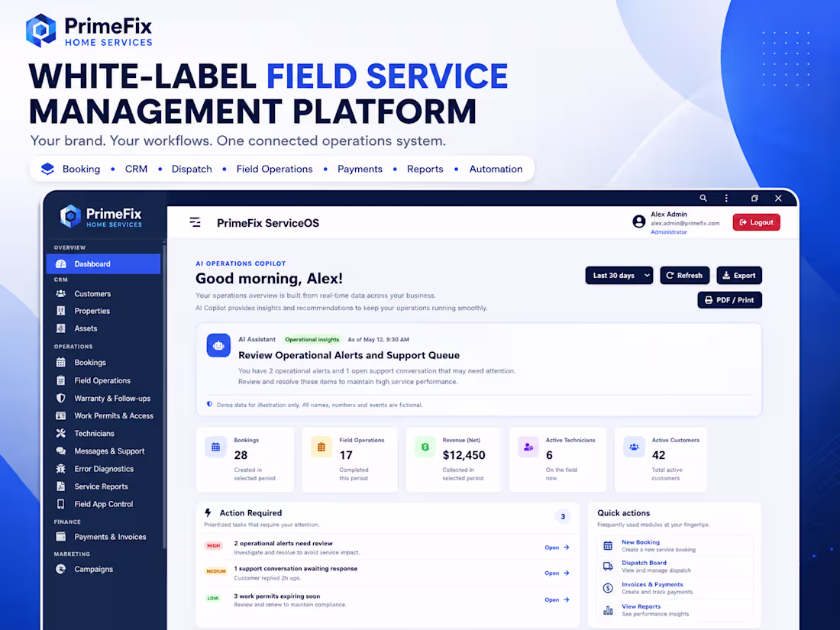Go to Payments & Invoices in sidebar
The width and height of the screenshot is (840, 630).
pos(103,537)
